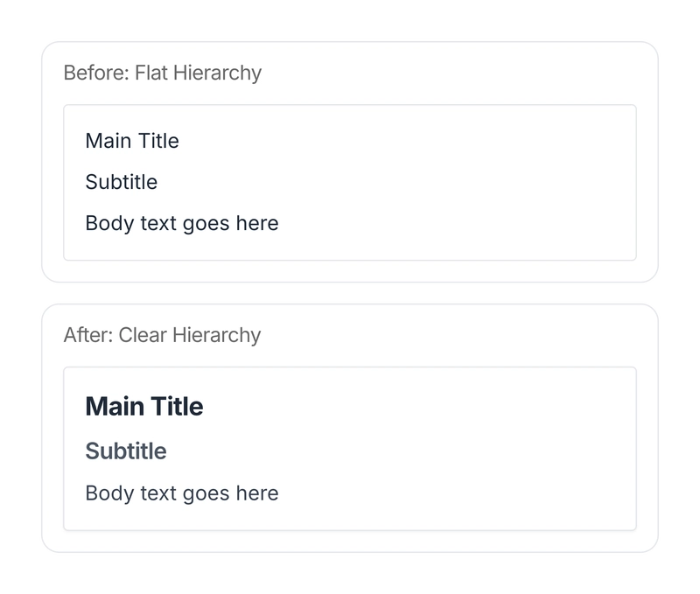Click the word "Clear" in the lower heading
This screenshot has width=700, height=594.
143,335
